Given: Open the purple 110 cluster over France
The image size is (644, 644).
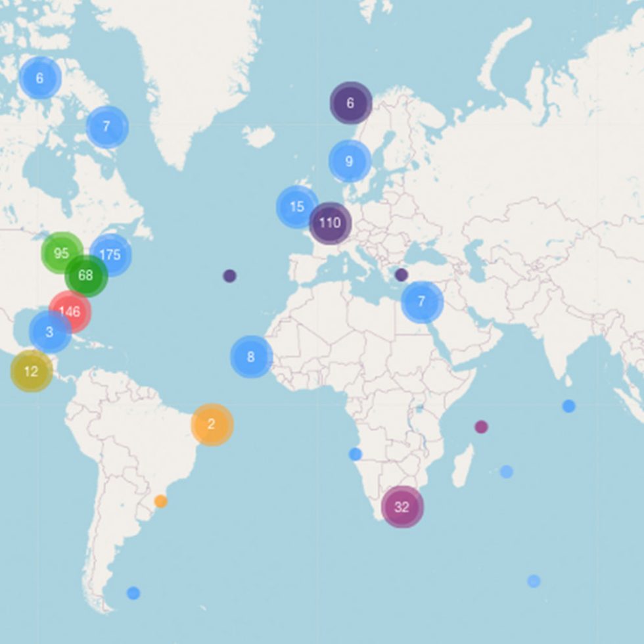Looking at the screenshot, I should pyautogui.click(x=330, y=223).
